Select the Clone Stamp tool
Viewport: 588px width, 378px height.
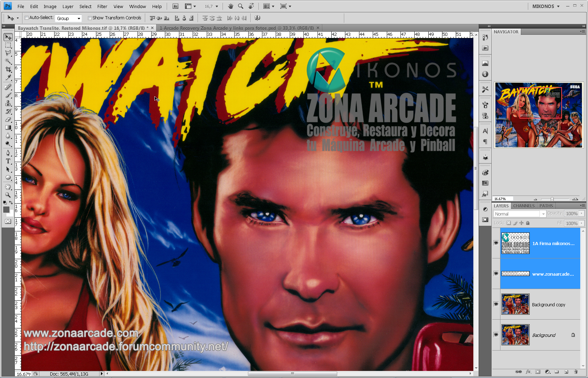[8, 103]
